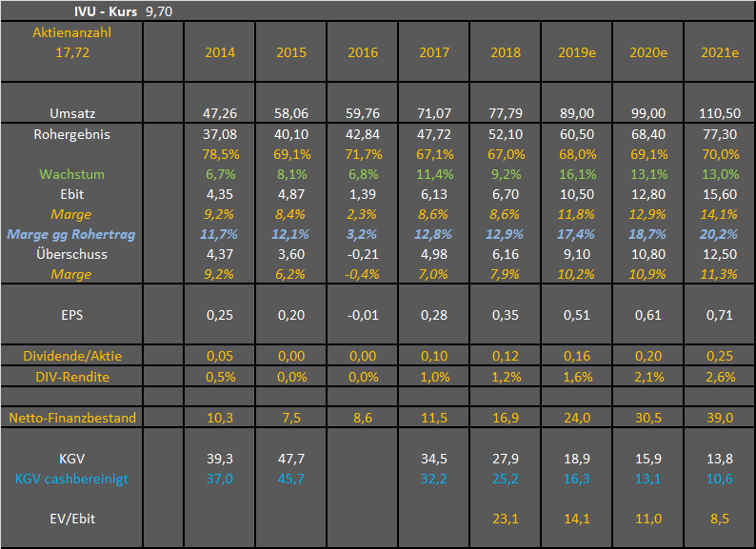Viewport: 756px width, 549px height.
Task: Select Rohergebnis value 77,30
Action: [x=720, y=134]
